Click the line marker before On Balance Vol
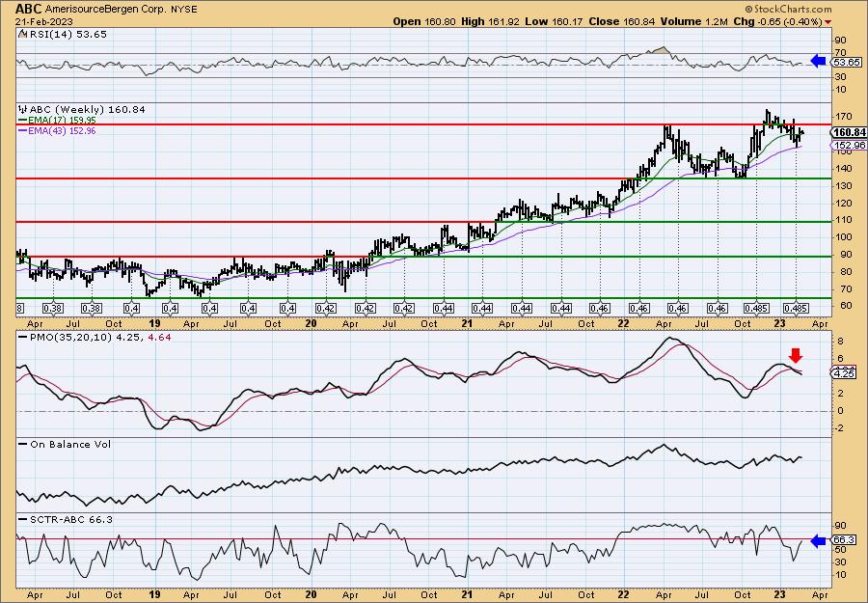This screenshot has height=603, width=868. click(x=23, y=444)
